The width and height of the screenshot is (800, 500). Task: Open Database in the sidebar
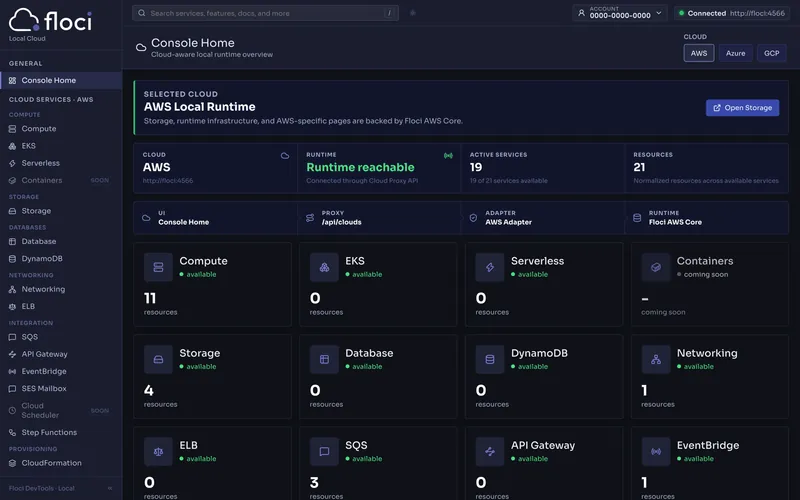tap(61, 241)
